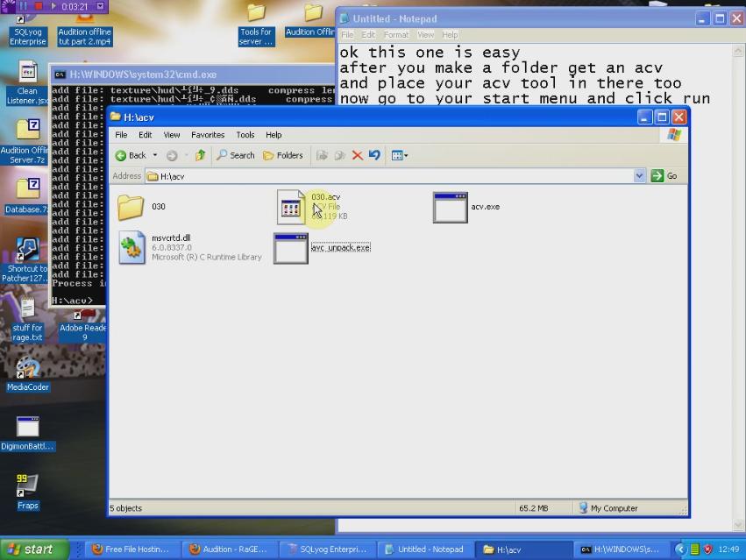This screenshot has height=560, width=746.
Task: Click the red Delete X icon
Action: [x=358, y=155]
